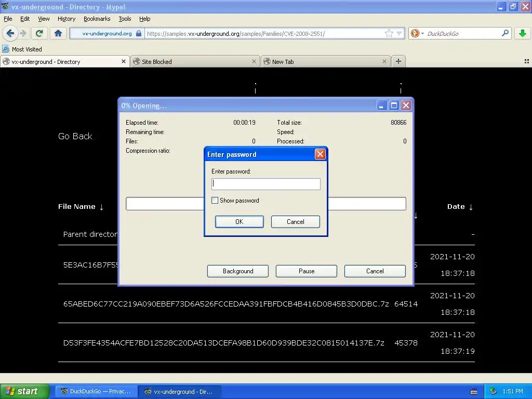Open the Bookmarks menu
532x399 pixels.
(x=97, y=19)
